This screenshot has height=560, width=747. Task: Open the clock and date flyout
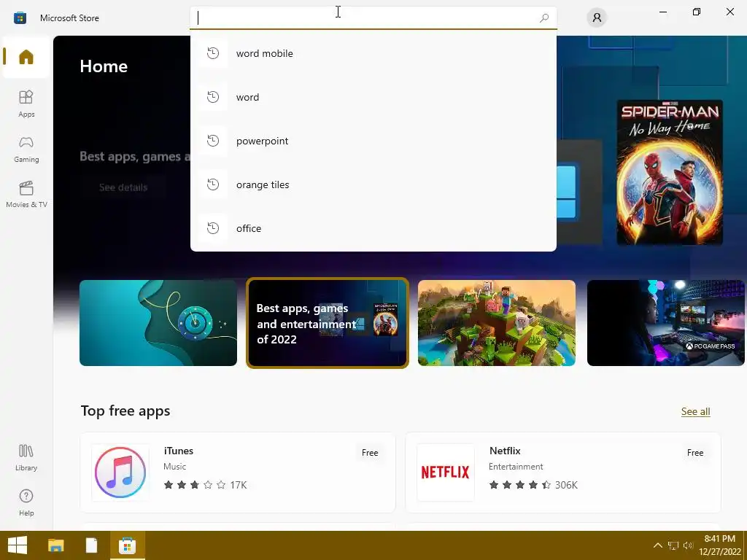[720, 545]
